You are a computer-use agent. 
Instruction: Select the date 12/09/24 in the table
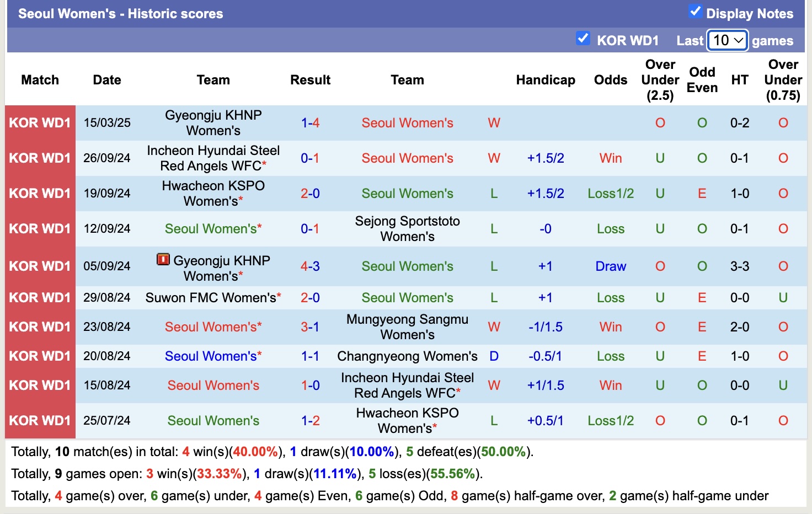pyautogui.click(x=106, y=228)
